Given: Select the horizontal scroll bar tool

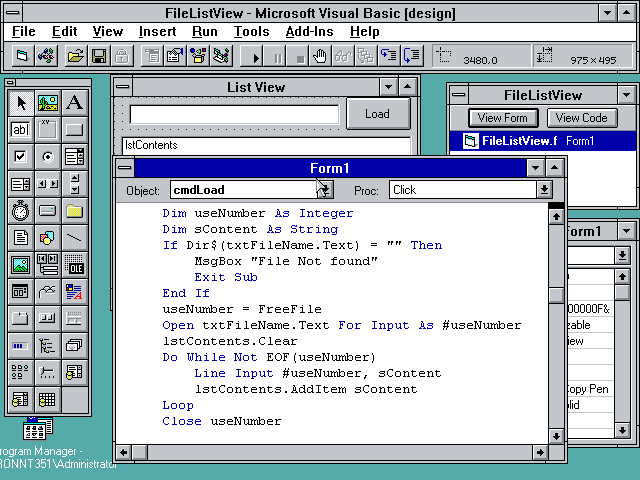Looking at the screenshot, I should point(48,184).
